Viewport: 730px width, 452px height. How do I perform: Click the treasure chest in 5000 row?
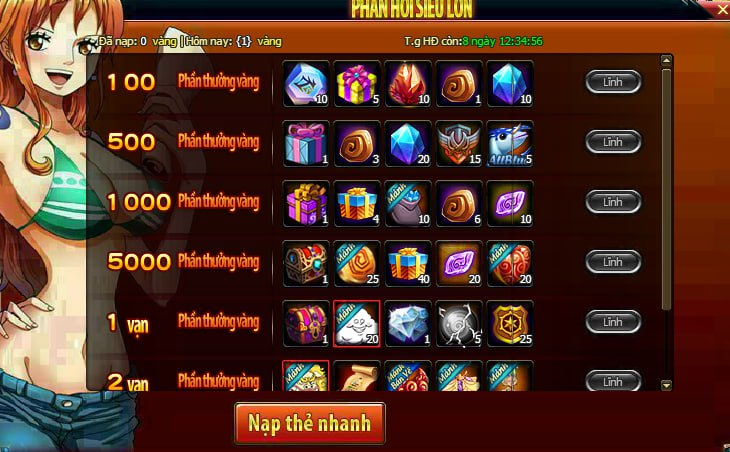click(306, 264)
